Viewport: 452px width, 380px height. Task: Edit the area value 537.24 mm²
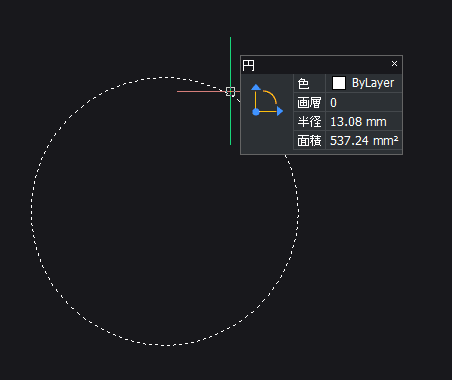364,141
